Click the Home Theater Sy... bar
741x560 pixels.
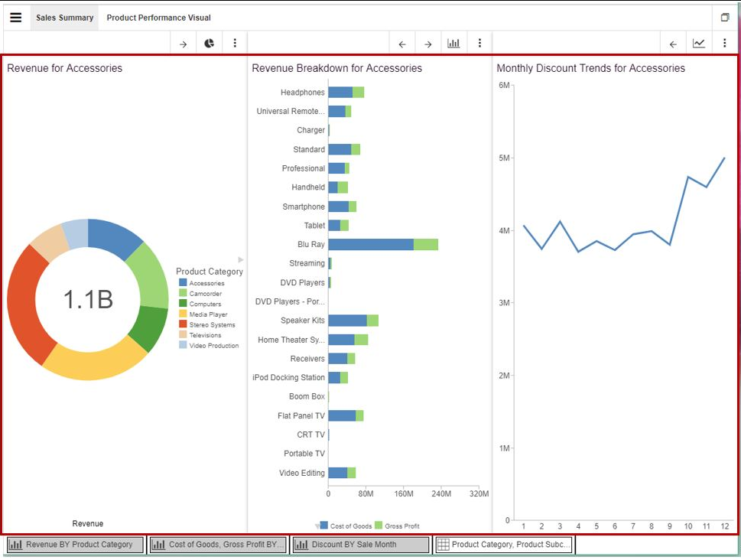pos(348,340)
